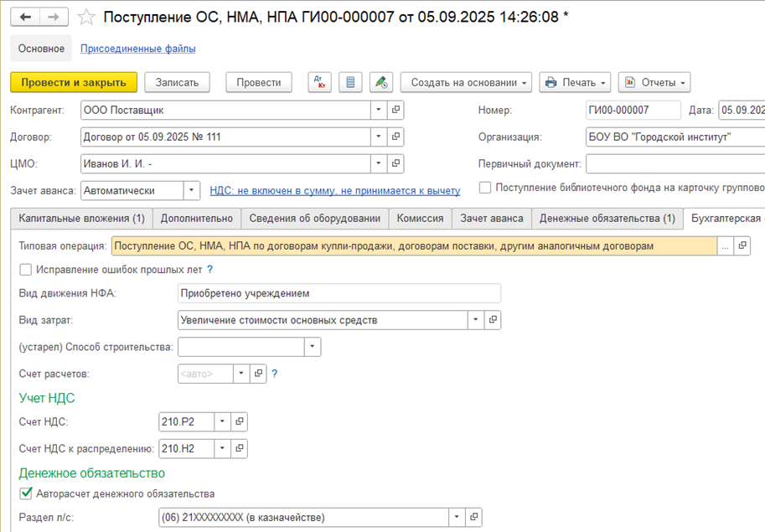
Task: Open ЦМО record with open icon
Action: click(x=395, y=163)
